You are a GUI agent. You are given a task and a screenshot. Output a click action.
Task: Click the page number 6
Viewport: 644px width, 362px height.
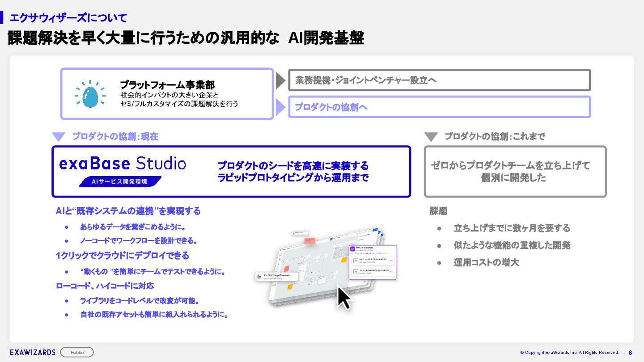(x=631, y=352)
